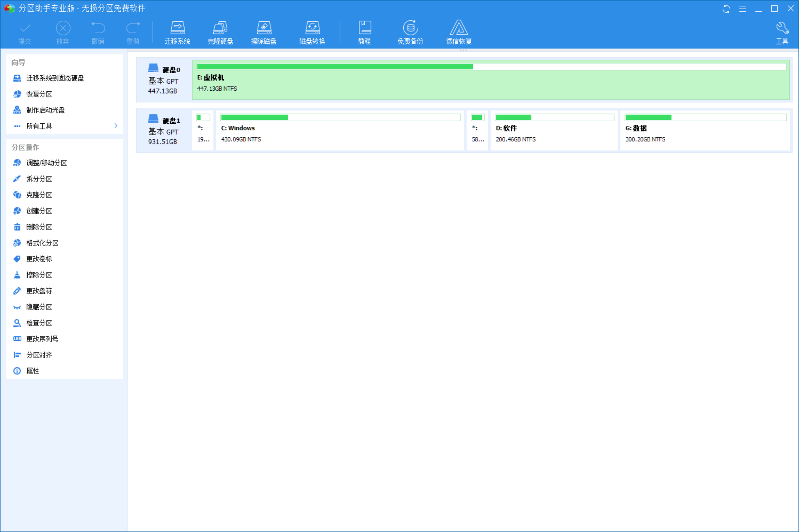Click the 300.20GB NTFS size text
This screenshot has height=532, width=799.
(x=645, y=139)
